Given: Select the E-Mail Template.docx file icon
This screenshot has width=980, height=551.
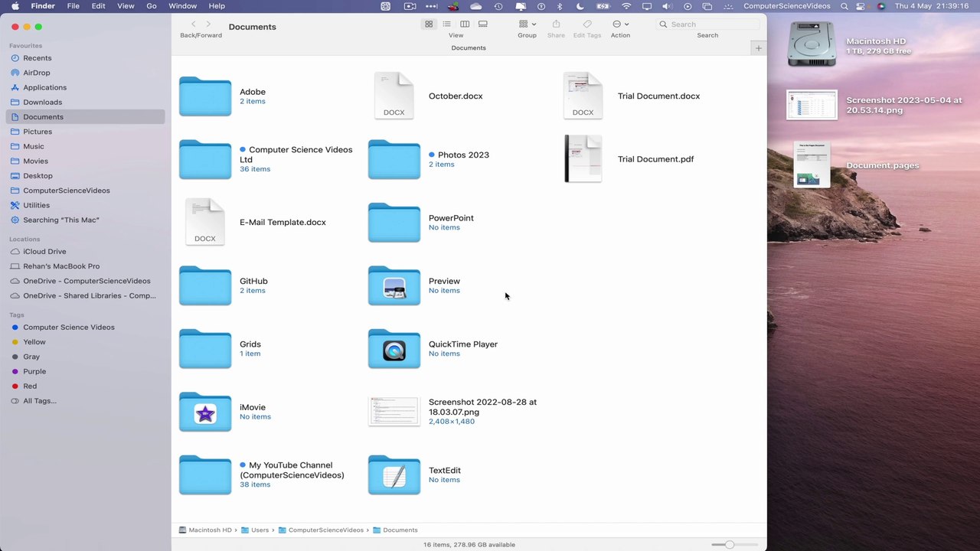Looking at the screenshot, I should (205, 222).
